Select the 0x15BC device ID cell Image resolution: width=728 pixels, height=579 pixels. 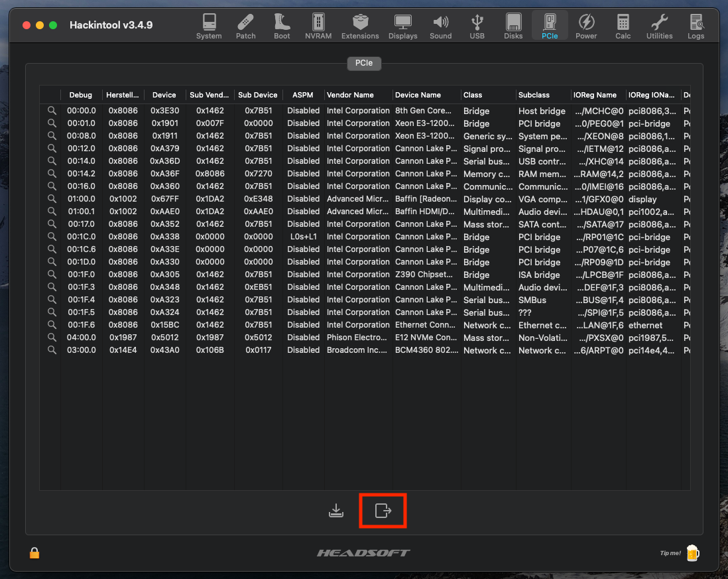(165, 324)
